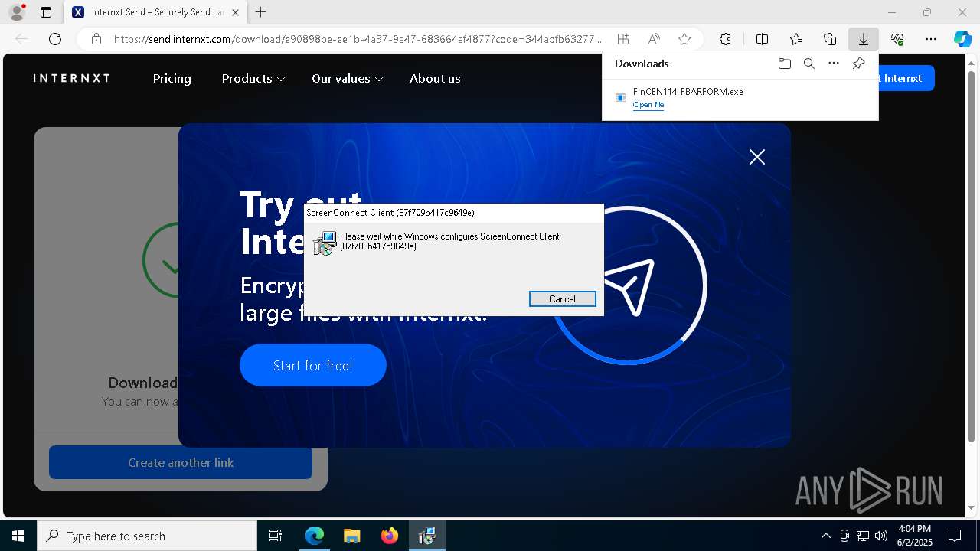The width and height of the screenshot is (980, 551).
Task: Open the Pricing page
Action: pos(172,78)
